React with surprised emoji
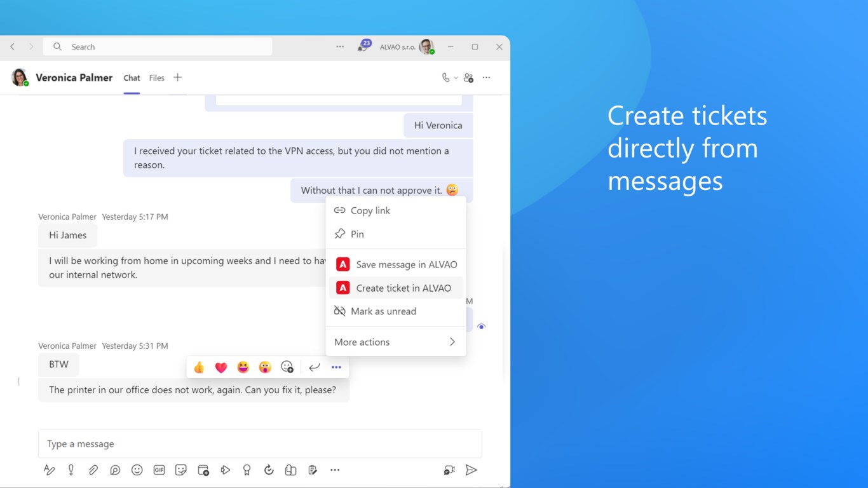The height and width of the screenshot is (488, 868). 265,367
